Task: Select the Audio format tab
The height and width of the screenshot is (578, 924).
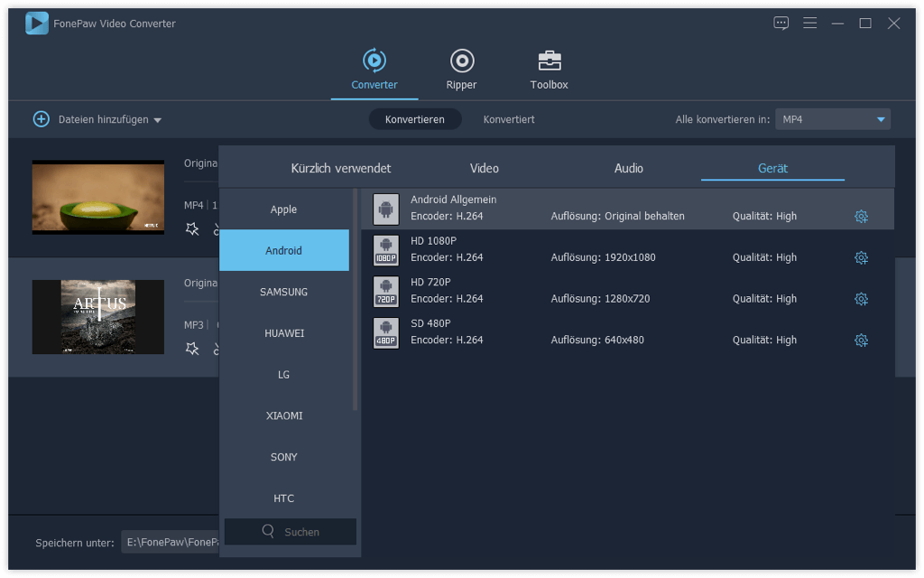Action: (629, 168)
